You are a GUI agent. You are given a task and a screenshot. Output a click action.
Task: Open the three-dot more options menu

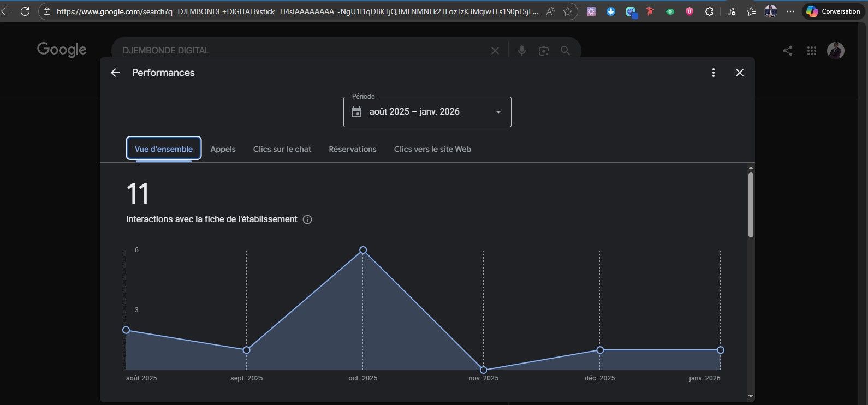coord(713,73)
